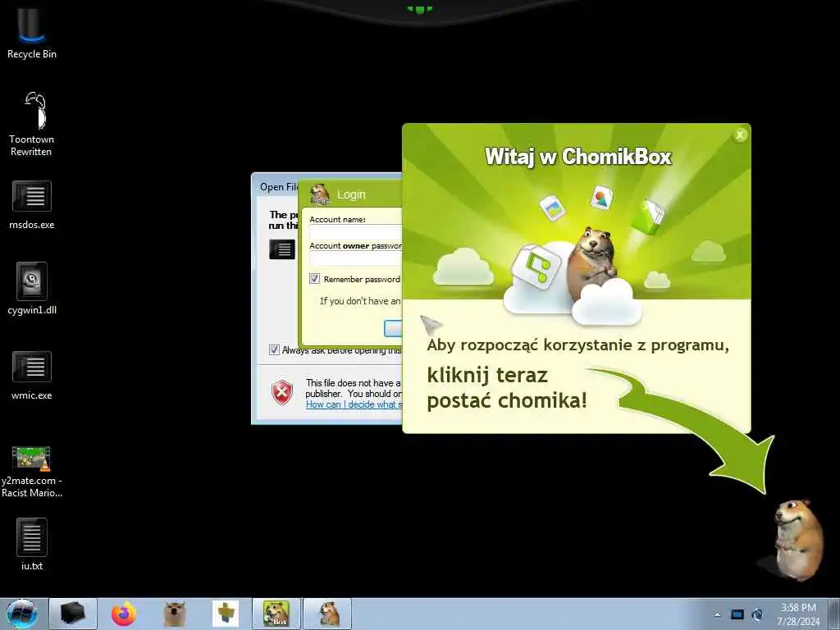The height and width of the screenshot is (630, 840).
Task: Open the Roblox figure taskbar icon
Action: [226, 614]
